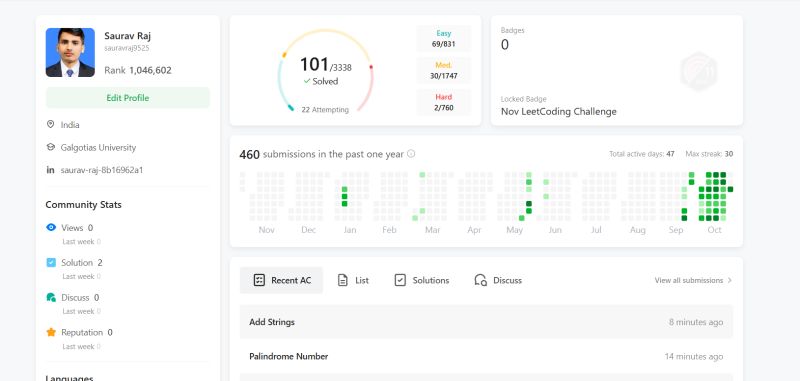800x381 pixels.
Task: Click the Views eye icon
Action: pos(51,227)
